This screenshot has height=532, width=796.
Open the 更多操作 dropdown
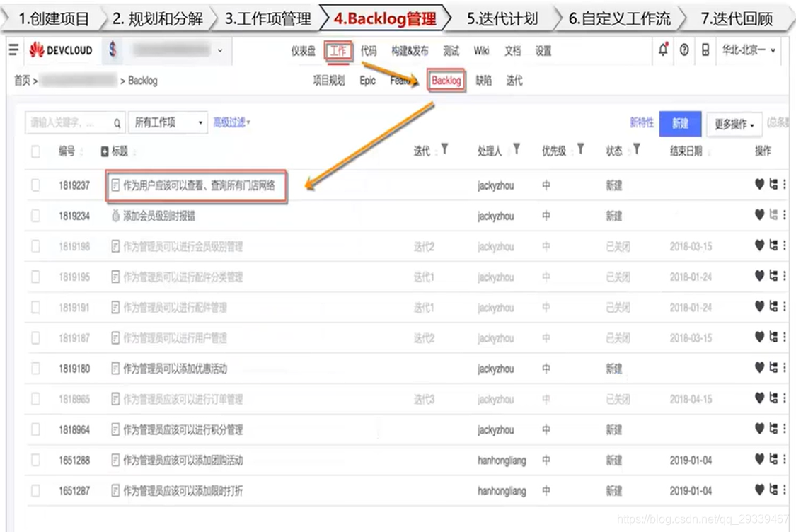(x=734, y=124)
